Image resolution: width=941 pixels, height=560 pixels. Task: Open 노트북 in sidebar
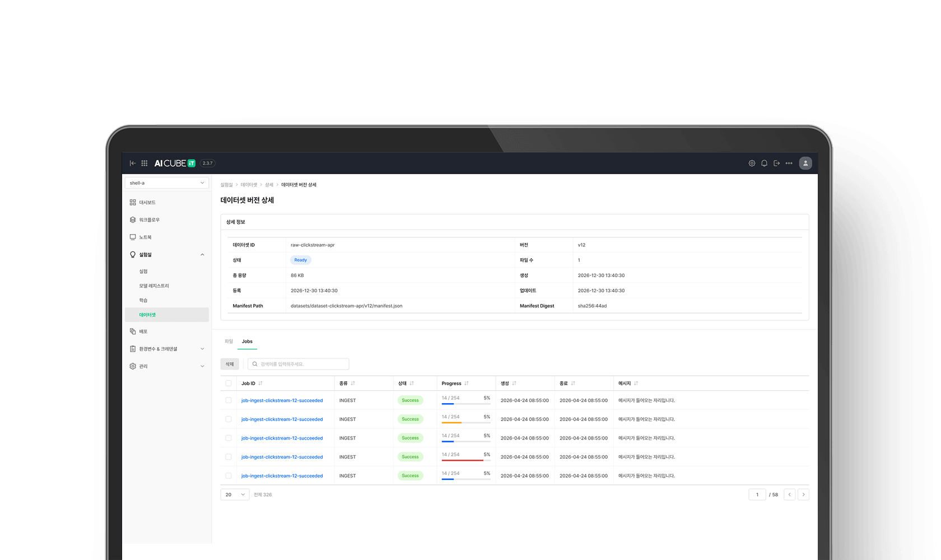167,237
